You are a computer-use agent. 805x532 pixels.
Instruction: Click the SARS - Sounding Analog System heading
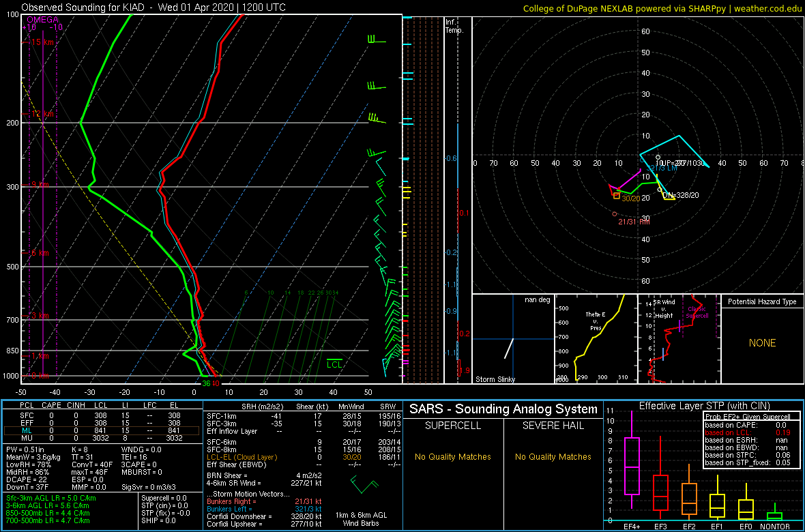[503, 409]
